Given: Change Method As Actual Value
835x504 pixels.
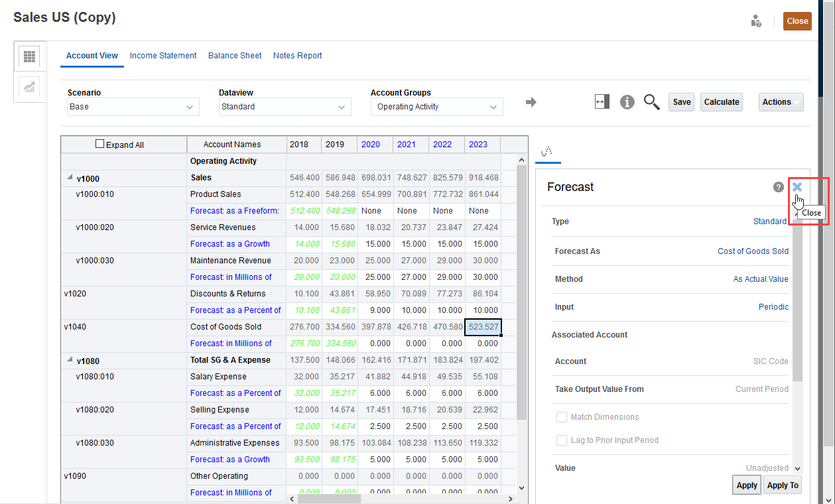Looking at the screenshot, I should (761, 279).
